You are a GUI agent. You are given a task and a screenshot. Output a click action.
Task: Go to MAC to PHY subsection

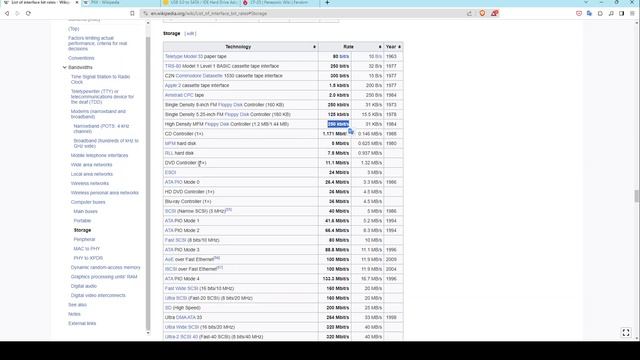coord(87,249)
